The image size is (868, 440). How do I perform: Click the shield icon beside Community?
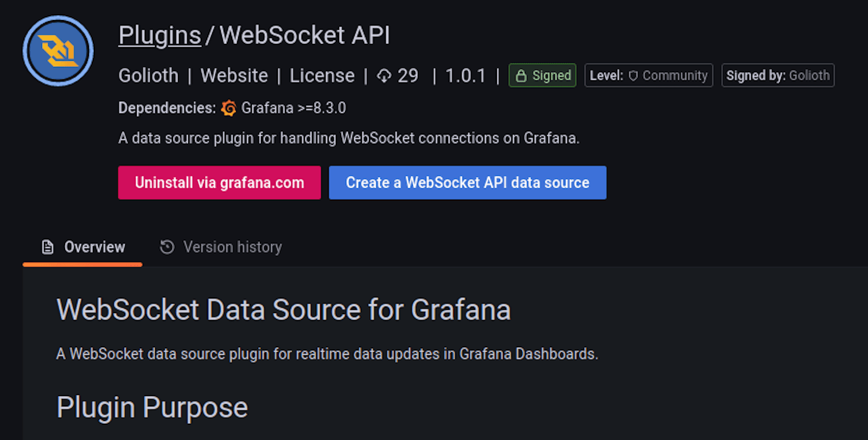tap(633, 76)
